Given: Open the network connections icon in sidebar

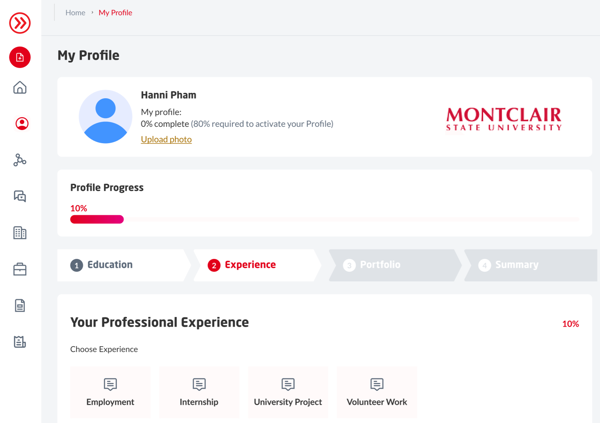Looking at the screenshot, I should [19, 160].
